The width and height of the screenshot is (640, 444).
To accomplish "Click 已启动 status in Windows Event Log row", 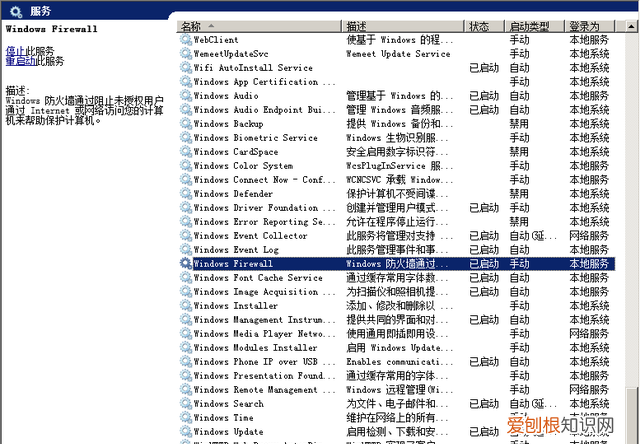I will [x=484, y=249].
